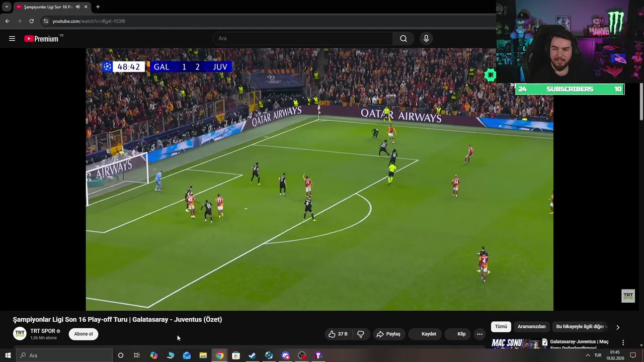
Task: Click the YouTube search field labeled Ara
Action: pyautogui.click(x=303, y=39)
